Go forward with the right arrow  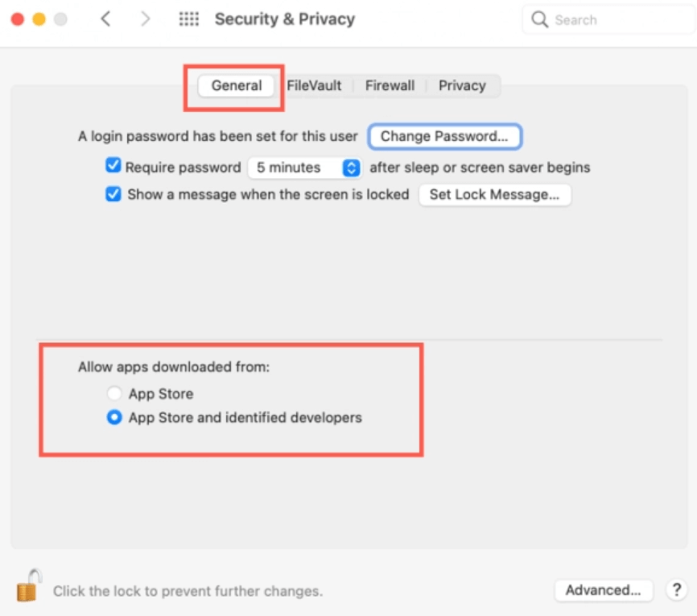145,19
